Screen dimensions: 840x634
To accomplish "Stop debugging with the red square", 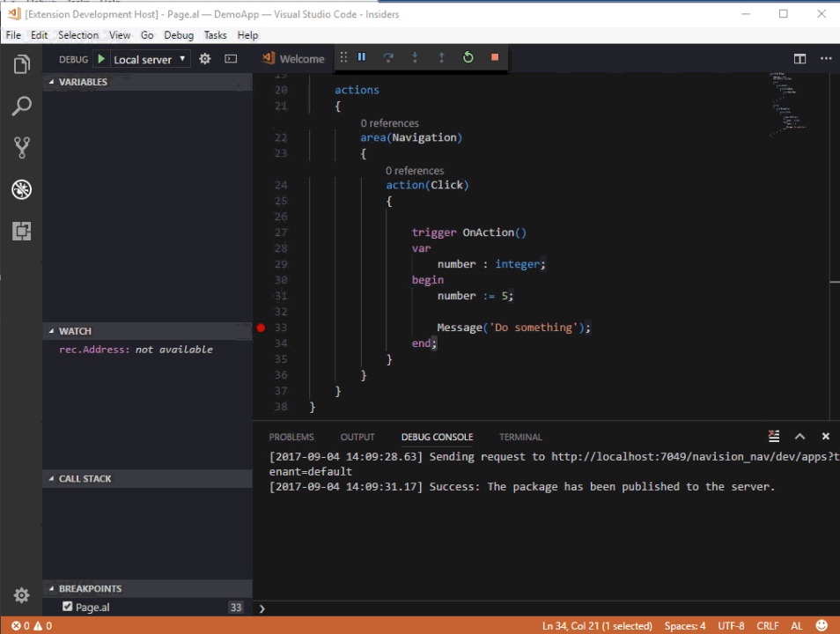I will click(495, 57).
